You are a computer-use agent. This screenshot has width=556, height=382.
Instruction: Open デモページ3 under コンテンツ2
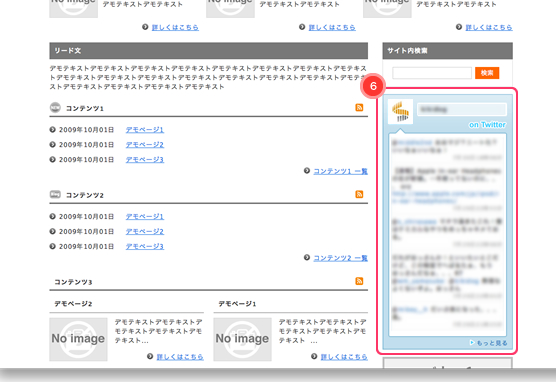(145, 246)
